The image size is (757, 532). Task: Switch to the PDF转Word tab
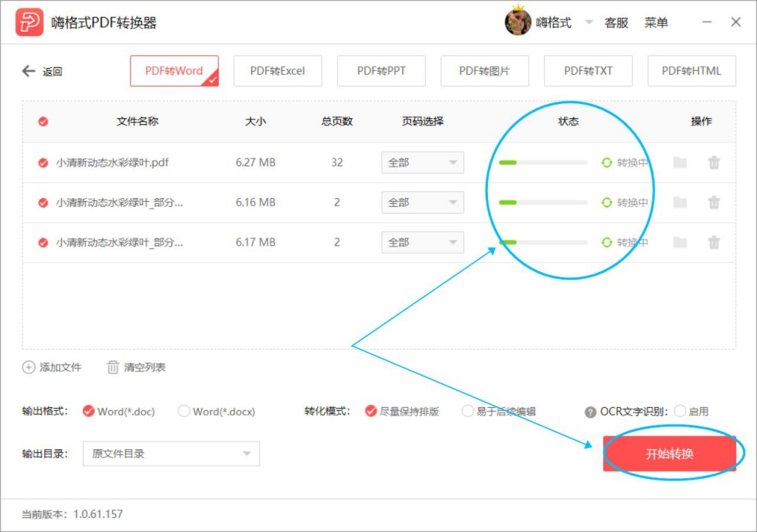174,71
